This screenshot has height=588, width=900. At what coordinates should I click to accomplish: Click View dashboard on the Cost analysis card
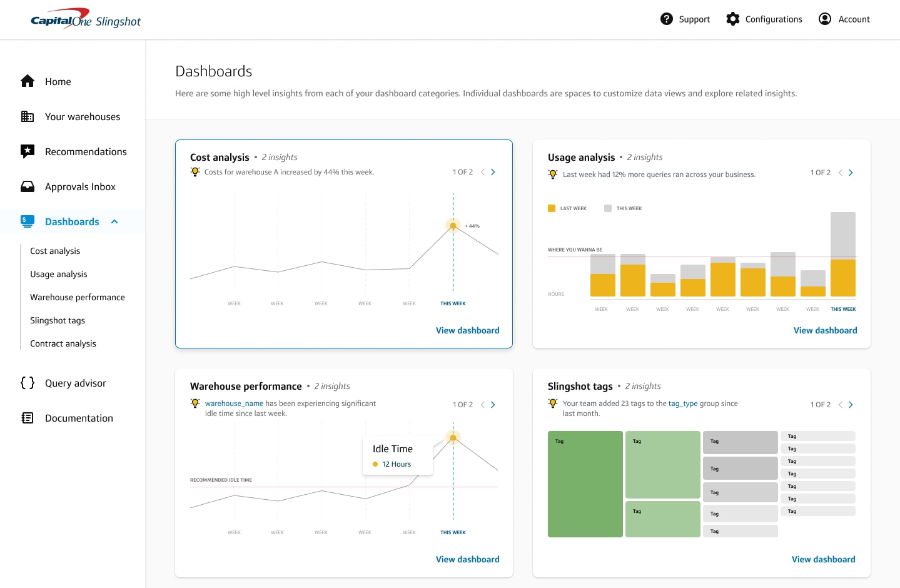[x=467, y=330]
